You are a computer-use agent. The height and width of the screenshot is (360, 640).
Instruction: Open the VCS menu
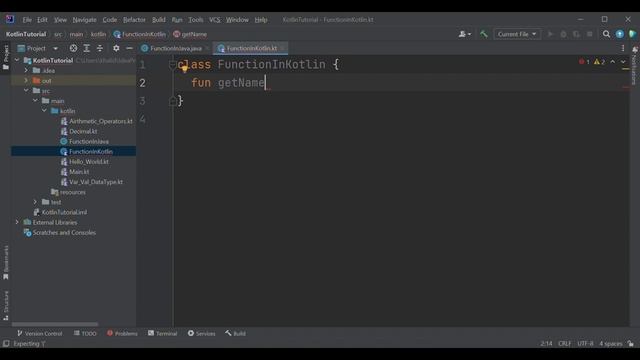(x=215, y=20)
